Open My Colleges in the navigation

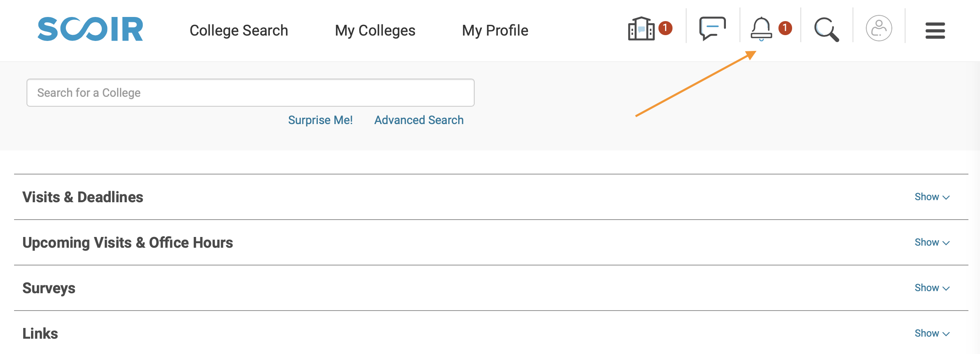(375, 31)
